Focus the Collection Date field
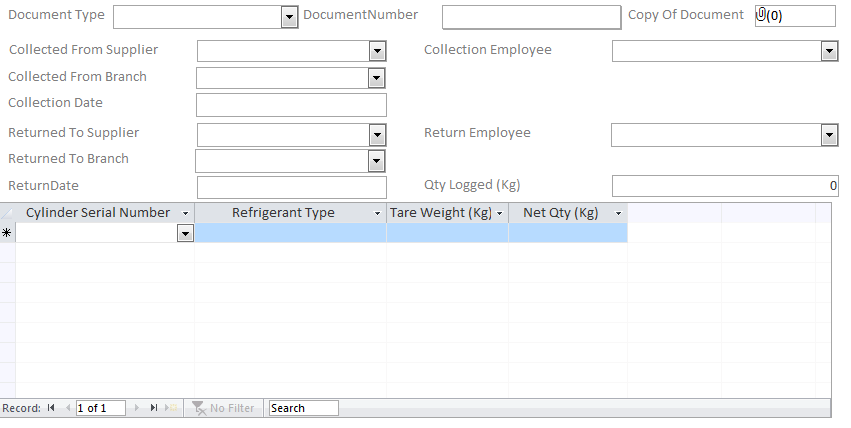The height and width of the screenshot is (428, 851). (291, 105)
